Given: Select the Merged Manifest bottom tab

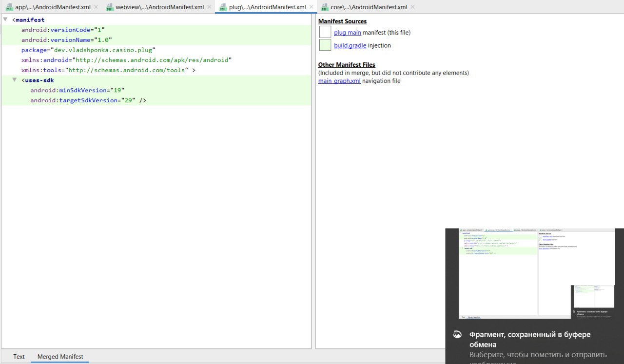Looking at the screenshot, I should click(x=60, y=357).
